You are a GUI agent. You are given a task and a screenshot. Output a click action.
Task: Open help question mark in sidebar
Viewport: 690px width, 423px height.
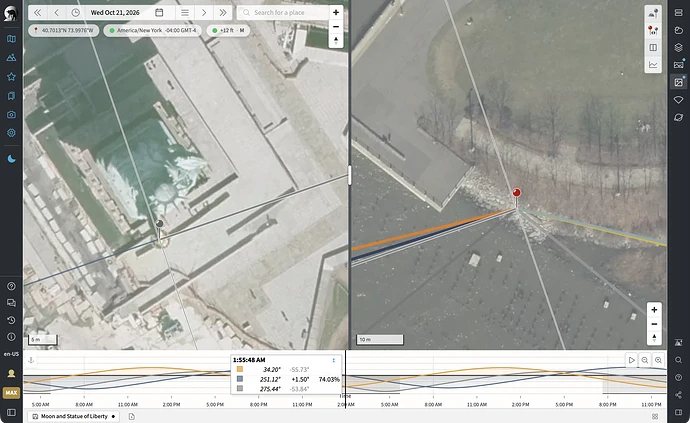coord(11,286)
